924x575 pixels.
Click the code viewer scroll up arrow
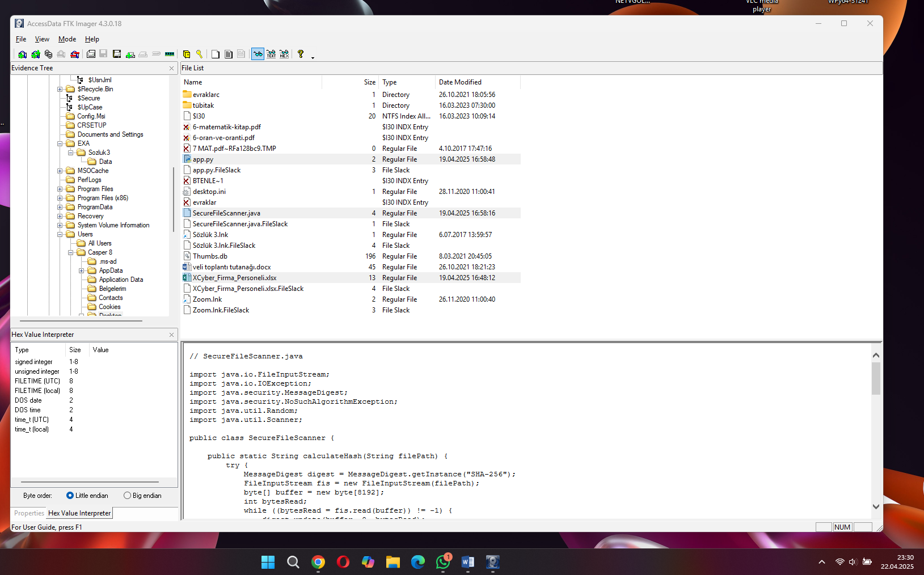(876, 355)
